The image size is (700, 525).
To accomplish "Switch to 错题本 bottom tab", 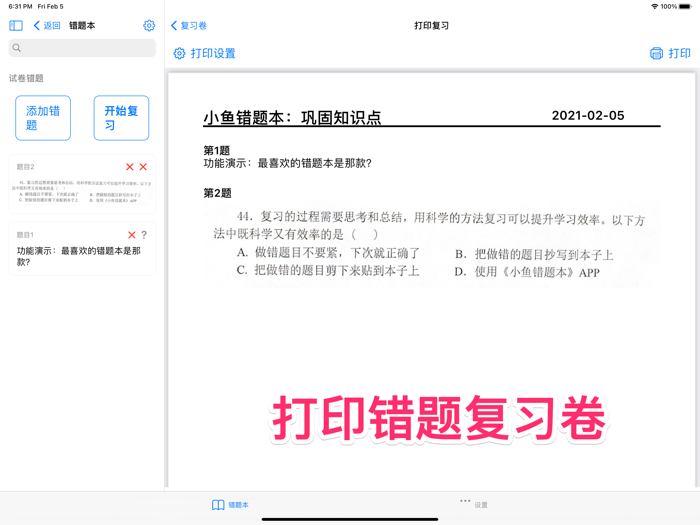I will (230, 505).
